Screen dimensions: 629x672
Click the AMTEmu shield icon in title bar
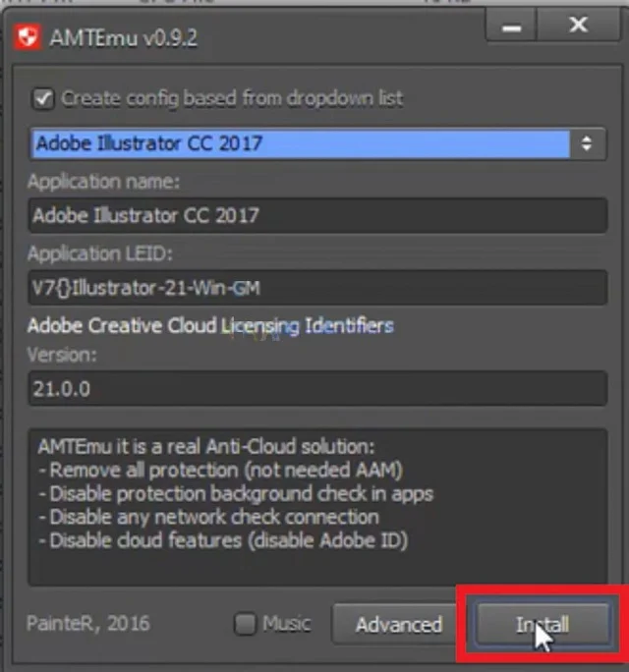[27, 37]
